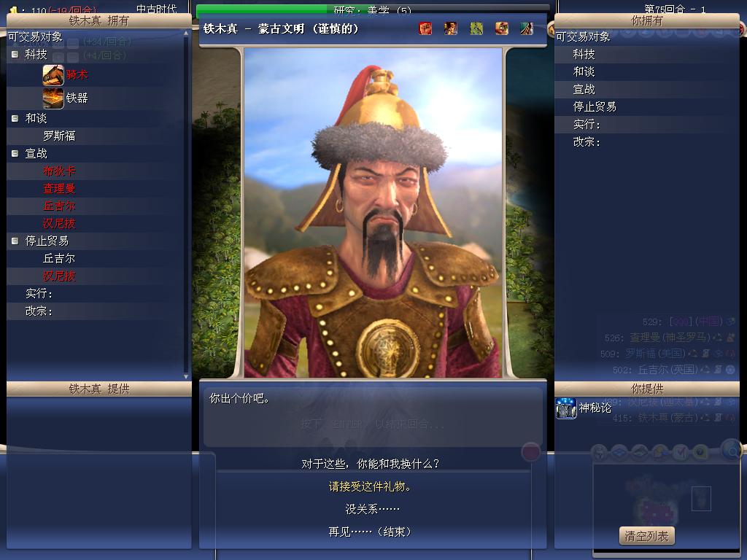Select the 铁器 technology icon
747x560 pixels.
(x=53, y=98)
